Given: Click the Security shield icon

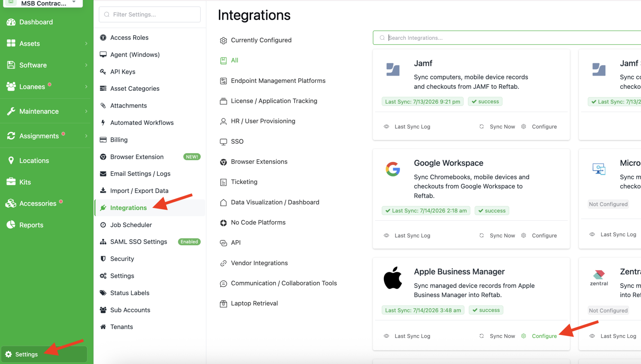Looking at the screenshot, I should click(x=103, y=259).
